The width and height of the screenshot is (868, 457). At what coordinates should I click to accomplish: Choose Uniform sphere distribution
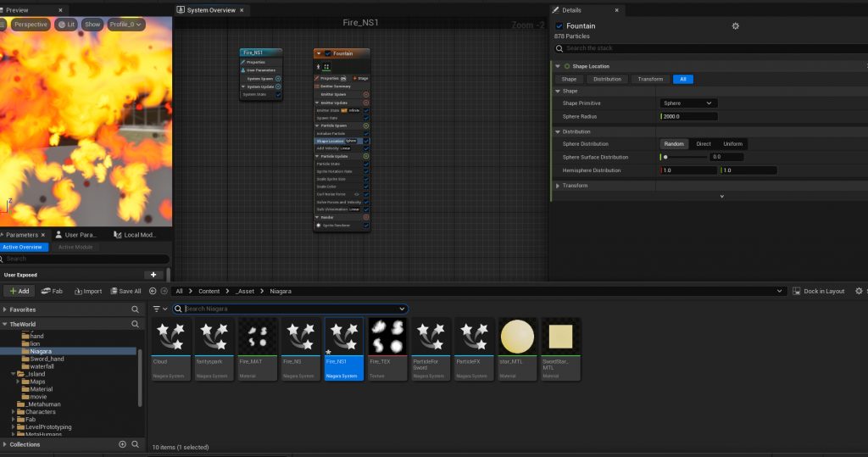732,143
